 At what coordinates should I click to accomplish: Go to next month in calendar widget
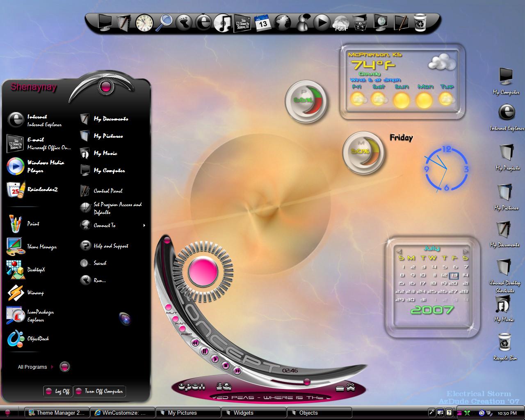click(x=466, y=251)
